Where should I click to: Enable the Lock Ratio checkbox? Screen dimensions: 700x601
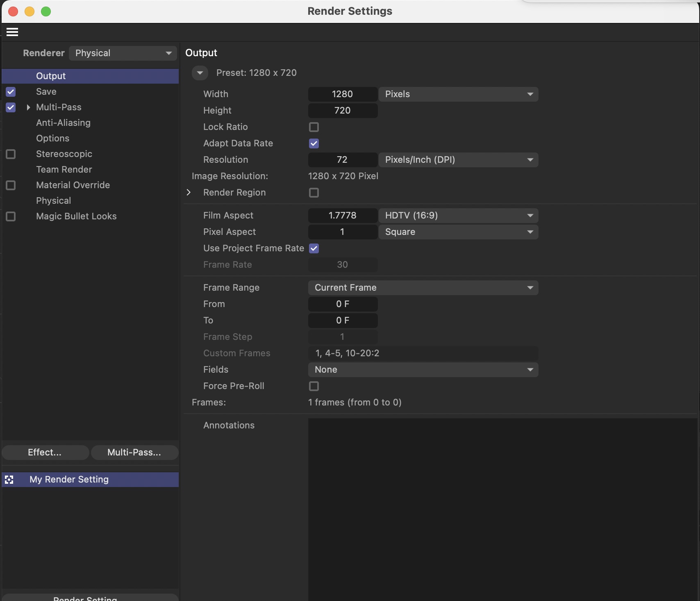(x=314, y=127)
